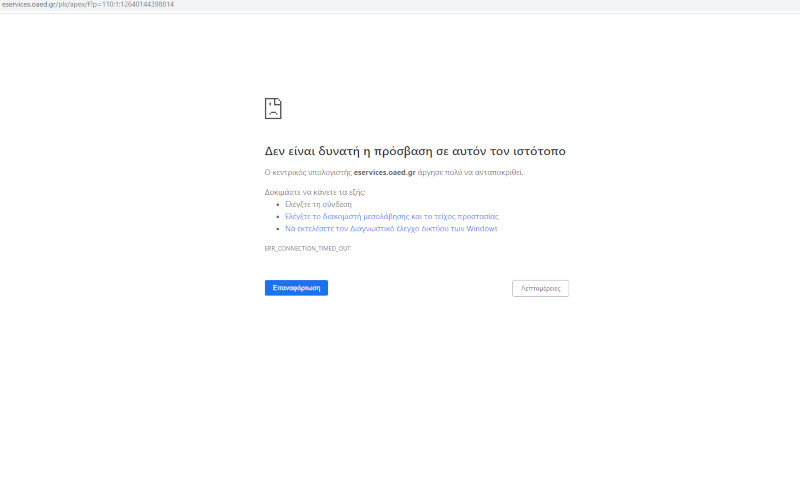Select the eservices.oaed.gr URL in address bar

pyautogui.click(x=88, y=4)
